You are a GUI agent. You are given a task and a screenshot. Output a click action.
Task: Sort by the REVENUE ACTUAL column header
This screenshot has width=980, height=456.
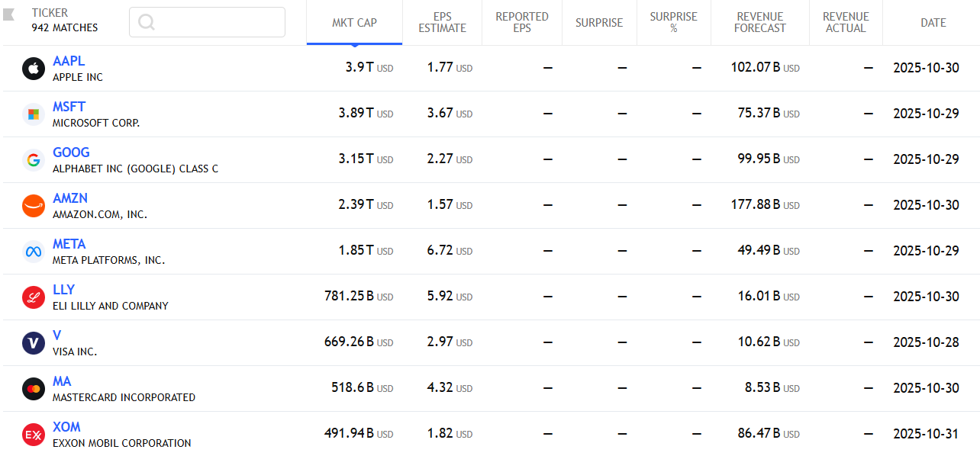(x=846, y=23)
